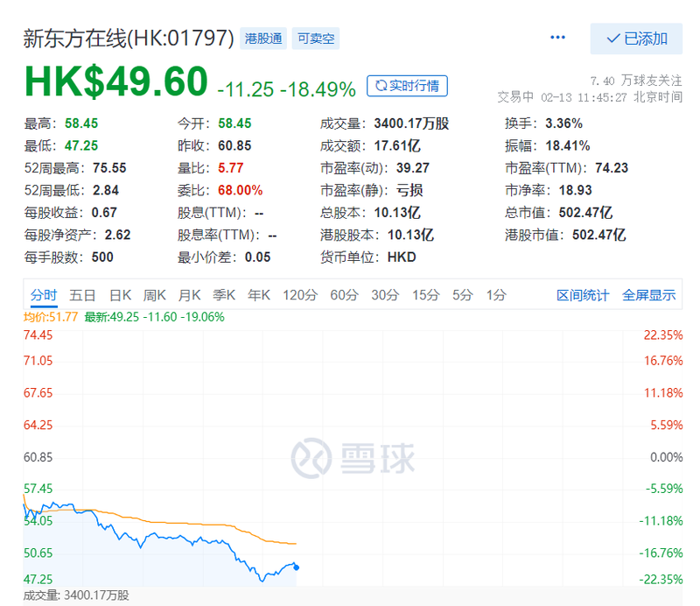Click the 60.85 baseline axis label
Viewport: 700px width, 606px height.
(38, 457)
